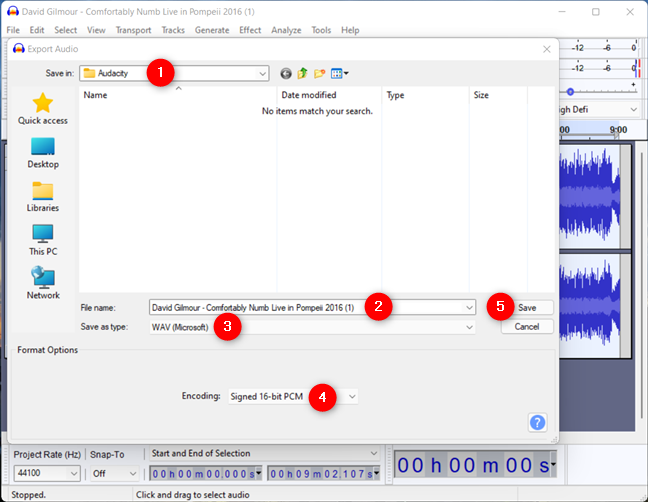The image size is (648, 502).
Task: Expand the File name history dropdown
Action: 469,307
